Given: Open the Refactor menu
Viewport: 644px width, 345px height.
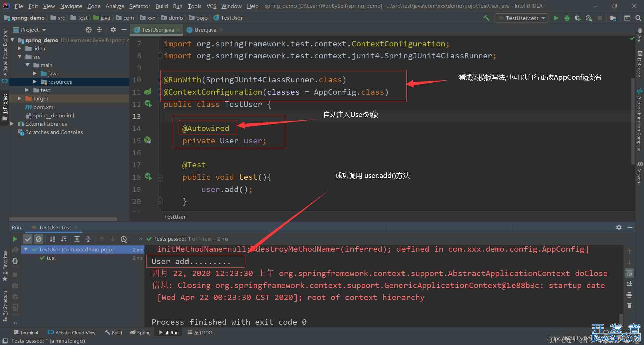Looking at the screenshot, I should coord(140,6).
